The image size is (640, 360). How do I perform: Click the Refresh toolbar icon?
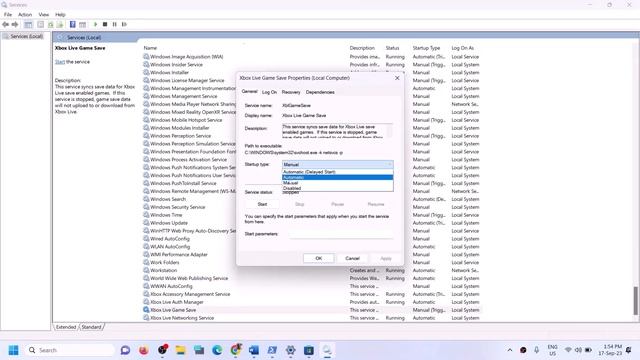click(51, 24)
